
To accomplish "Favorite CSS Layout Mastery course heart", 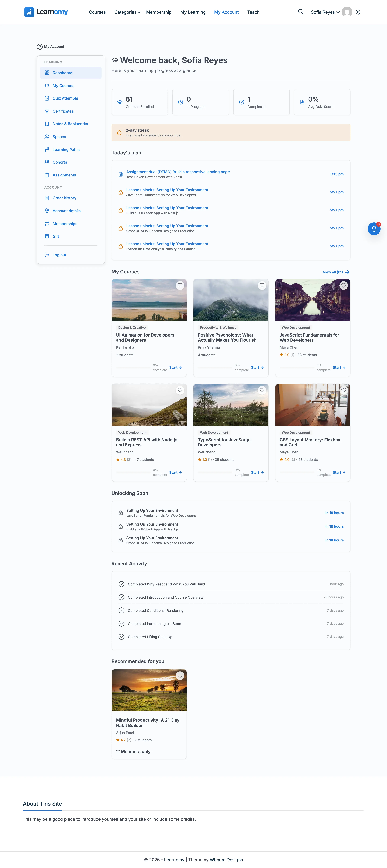I will click(x=343, y=390).
